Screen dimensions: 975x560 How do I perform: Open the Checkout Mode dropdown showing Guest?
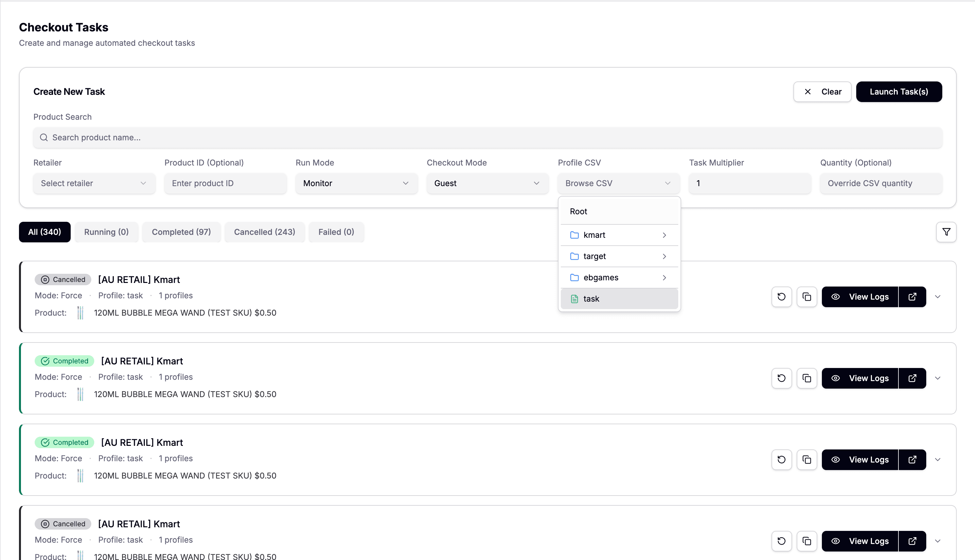[x=487, y=184]
